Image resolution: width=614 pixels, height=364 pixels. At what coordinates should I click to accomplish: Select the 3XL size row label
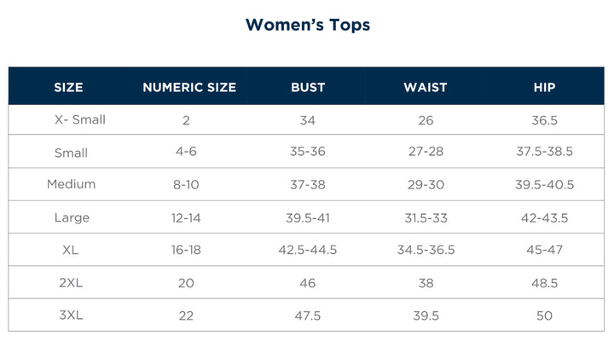72,315
